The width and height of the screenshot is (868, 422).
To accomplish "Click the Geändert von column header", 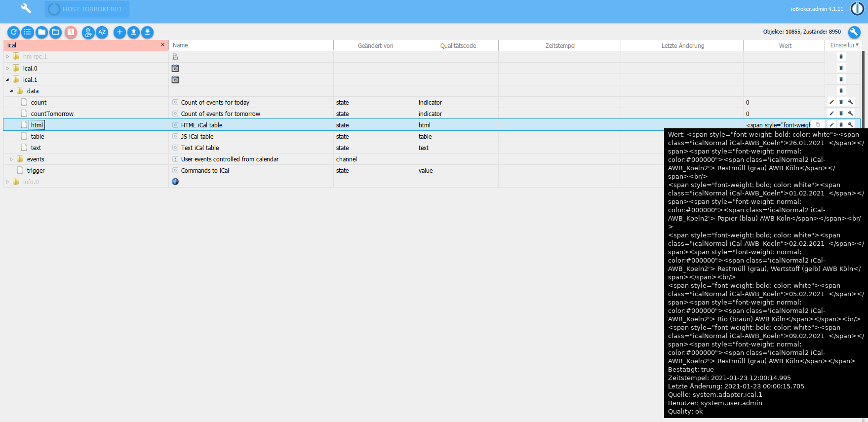I will [x=375, y=45].
